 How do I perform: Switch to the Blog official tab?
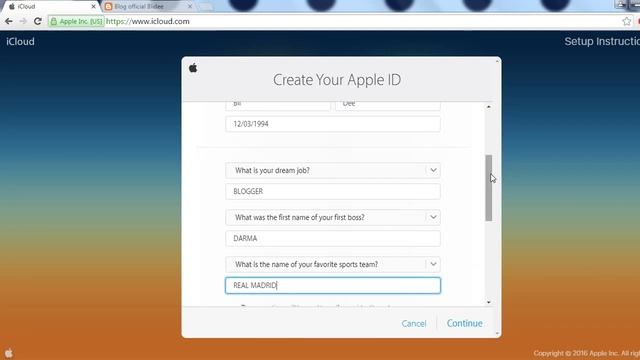[x=148, y=7]
